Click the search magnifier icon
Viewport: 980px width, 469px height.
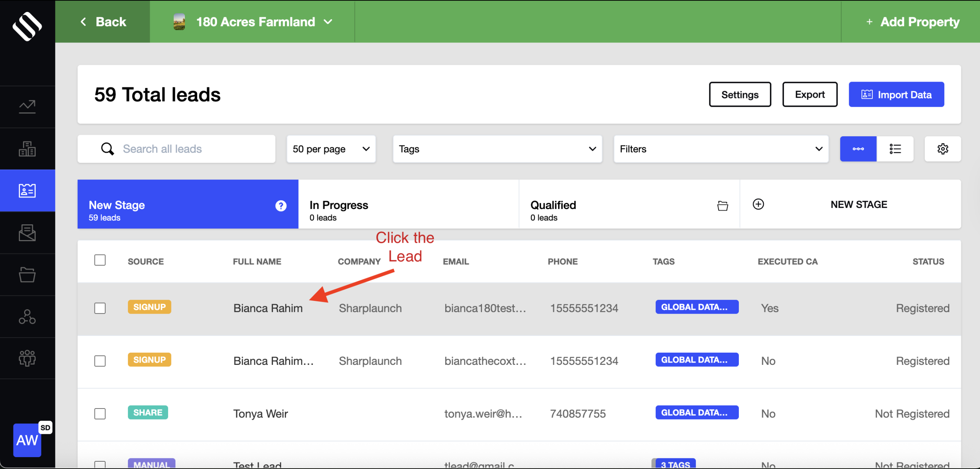pos(108,149)
